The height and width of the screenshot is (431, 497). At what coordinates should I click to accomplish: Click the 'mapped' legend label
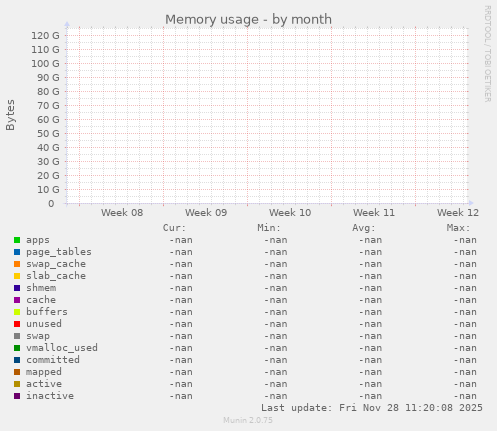[x=44, y=372]
